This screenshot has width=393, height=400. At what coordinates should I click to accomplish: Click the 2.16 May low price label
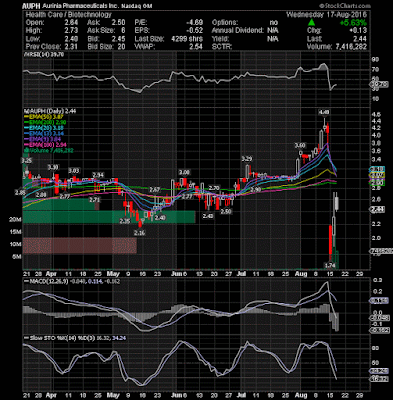click(140, 233)
